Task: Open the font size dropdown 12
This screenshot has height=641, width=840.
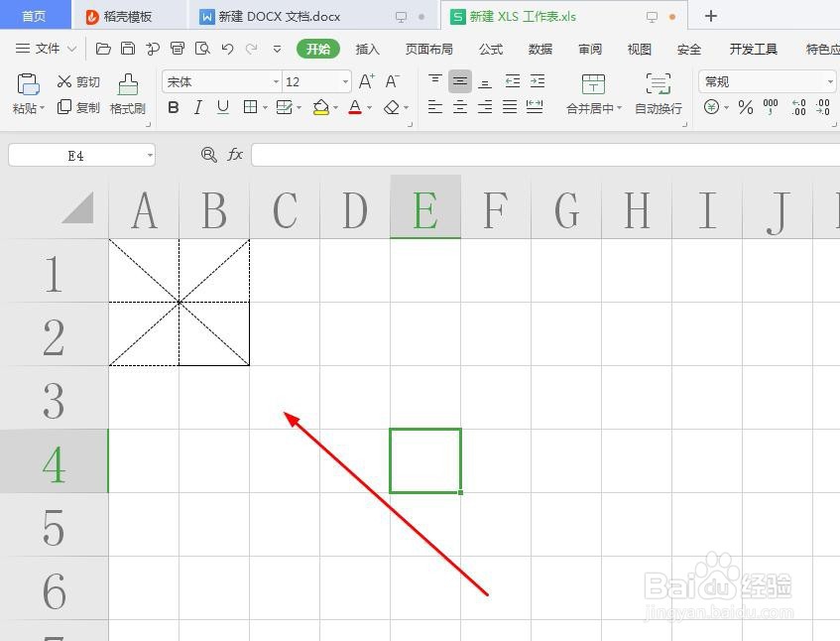Action: click(345, 82)
